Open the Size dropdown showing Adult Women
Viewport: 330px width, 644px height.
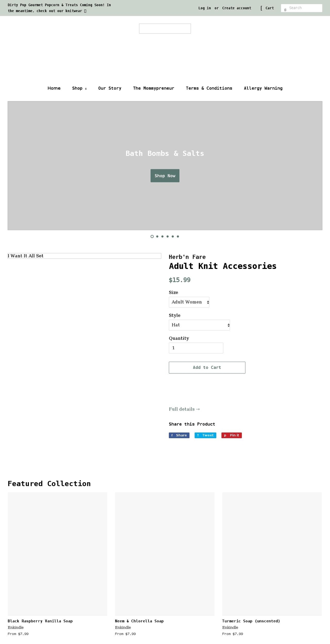point(189,302)
